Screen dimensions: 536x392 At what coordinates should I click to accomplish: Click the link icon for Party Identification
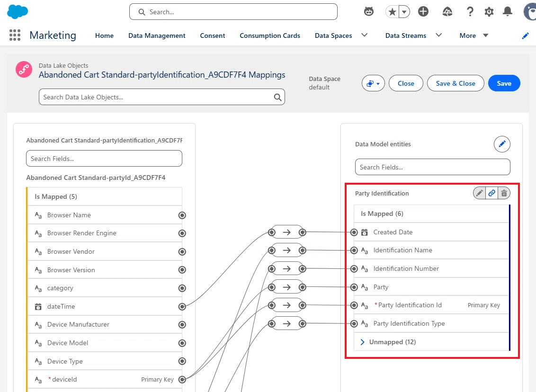(x=491, y=193)
